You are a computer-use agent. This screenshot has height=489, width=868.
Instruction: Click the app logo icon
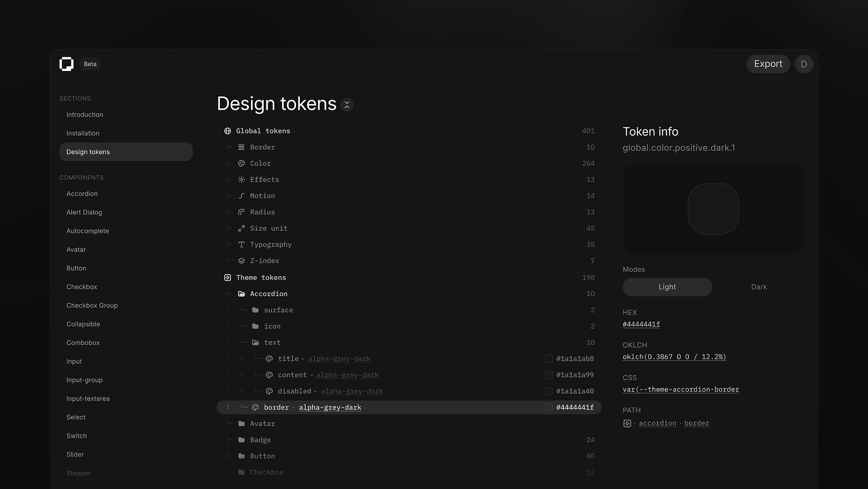point(67,64)
